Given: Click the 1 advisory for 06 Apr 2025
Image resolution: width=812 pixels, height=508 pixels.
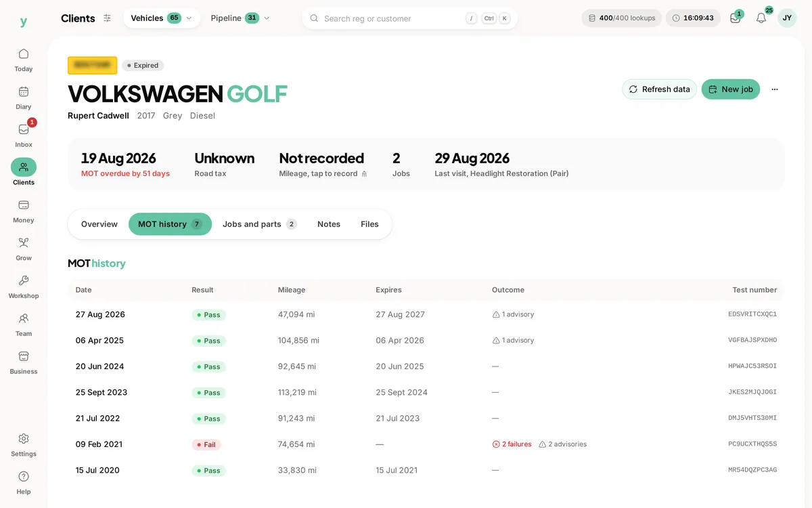Looking at the screenshot, I should (513, 340).
